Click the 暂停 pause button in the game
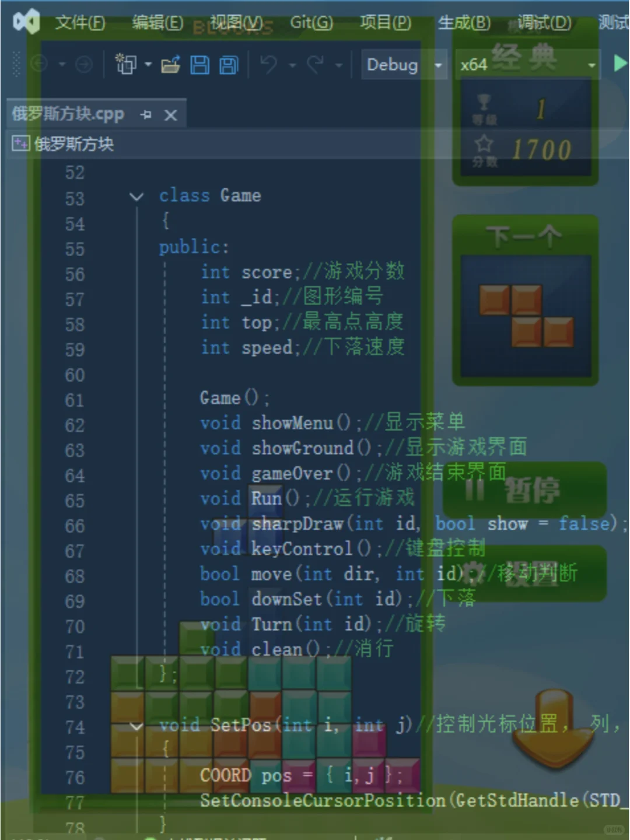 (525, 490)
